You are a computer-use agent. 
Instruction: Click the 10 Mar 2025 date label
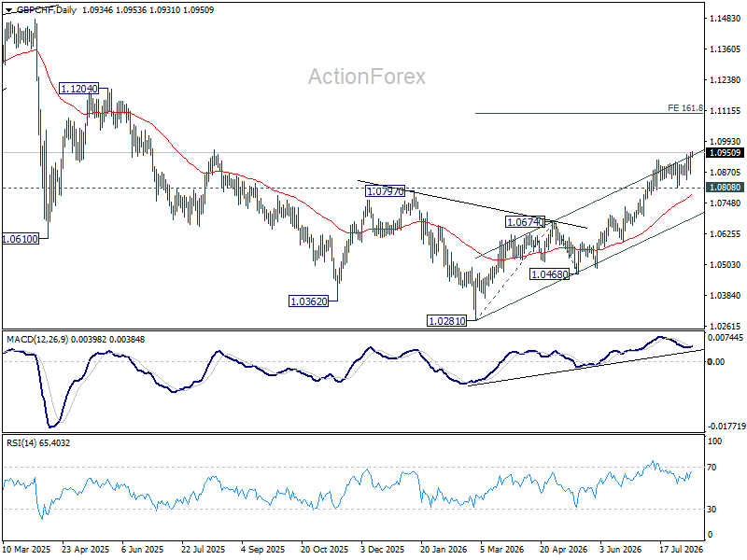click(27, 549)
